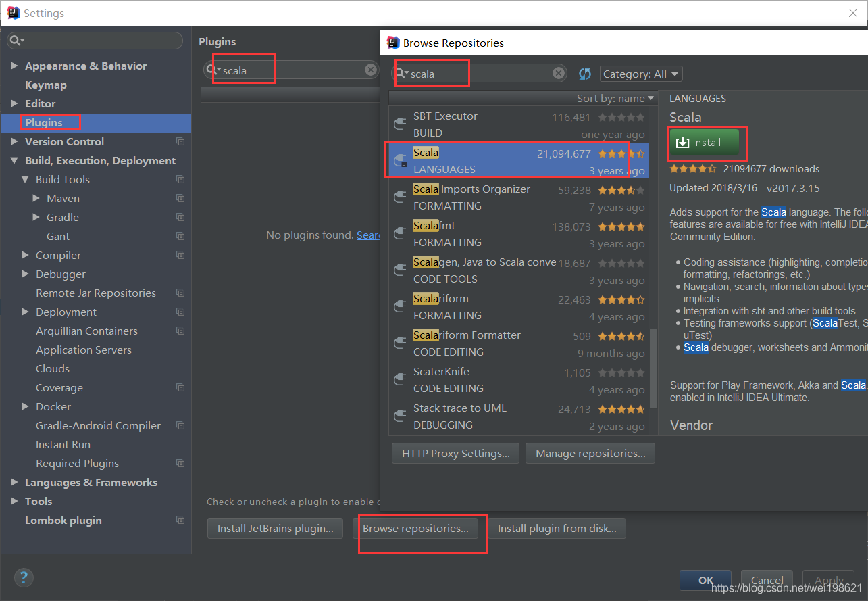Click the refresh repositories icon
This screenshot has height=601, width=868.
click(585, 74)
